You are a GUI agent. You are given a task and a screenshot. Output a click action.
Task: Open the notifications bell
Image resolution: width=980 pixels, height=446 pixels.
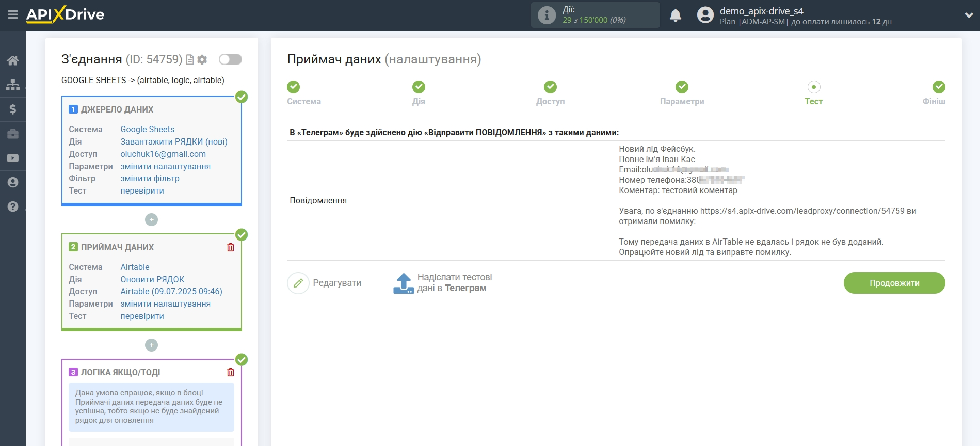676,15
